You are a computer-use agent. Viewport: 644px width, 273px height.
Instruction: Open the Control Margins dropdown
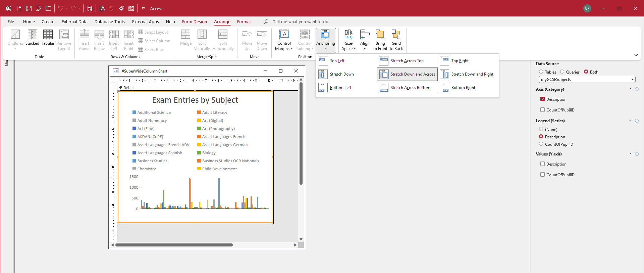284,40
